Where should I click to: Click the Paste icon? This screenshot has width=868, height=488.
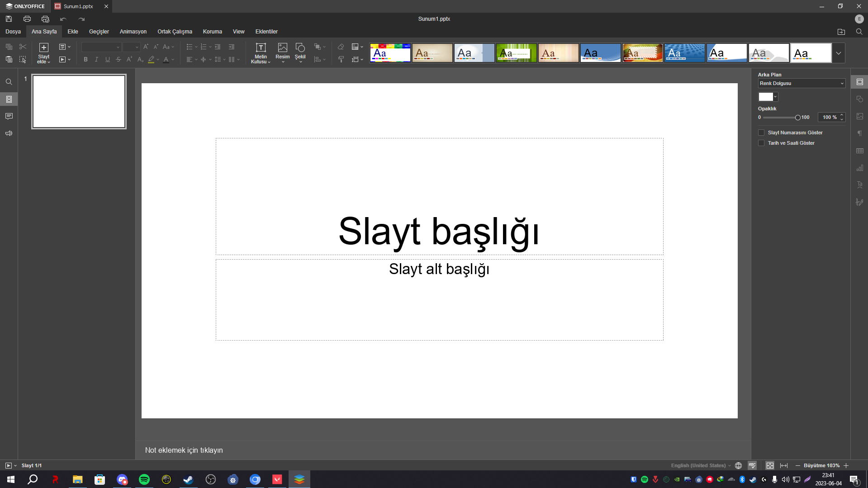pyautogui.click(x=9, y=59)
